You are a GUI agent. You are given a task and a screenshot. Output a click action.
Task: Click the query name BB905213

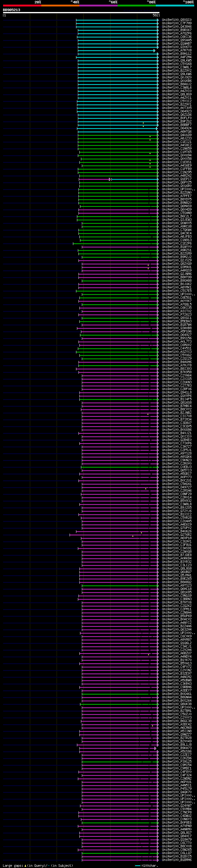pyautogui.click(x=11, y=10)
